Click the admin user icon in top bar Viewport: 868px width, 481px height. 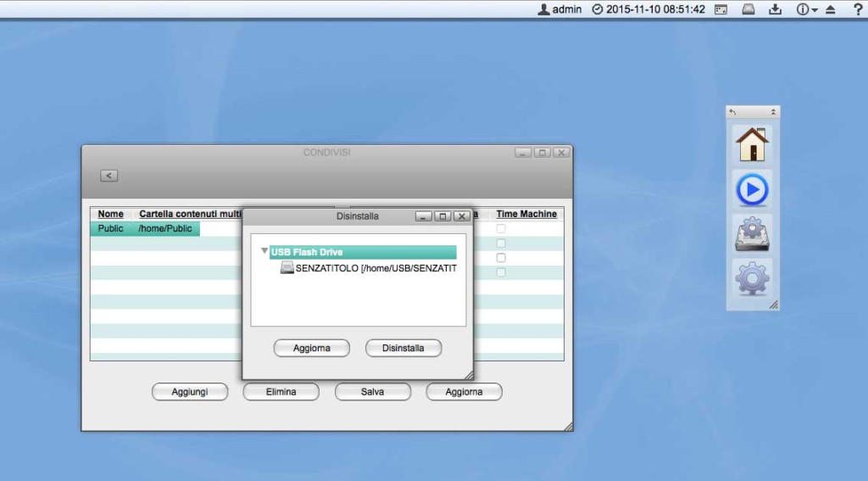tap(543, 9)
